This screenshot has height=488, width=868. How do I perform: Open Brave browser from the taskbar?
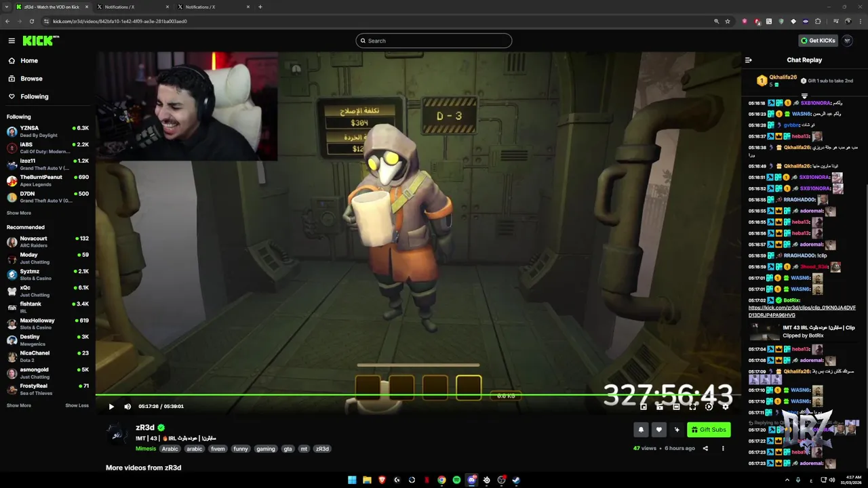(382, 480)
